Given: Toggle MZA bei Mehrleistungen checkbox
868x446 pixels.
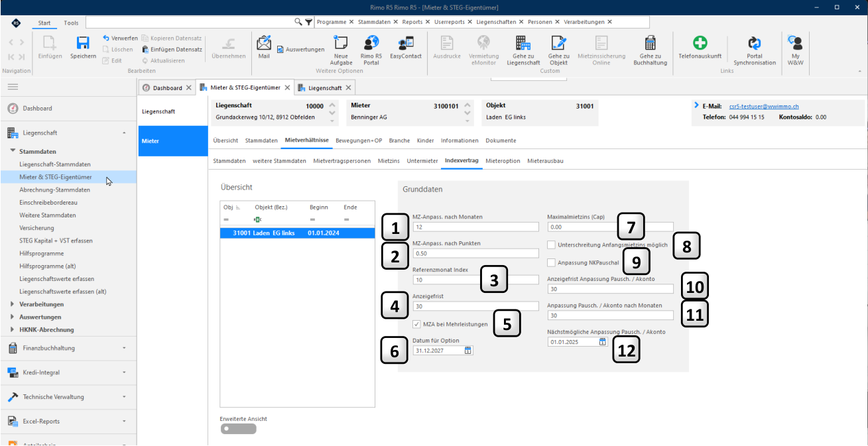Looking at the screenshot, I should 416,324.
